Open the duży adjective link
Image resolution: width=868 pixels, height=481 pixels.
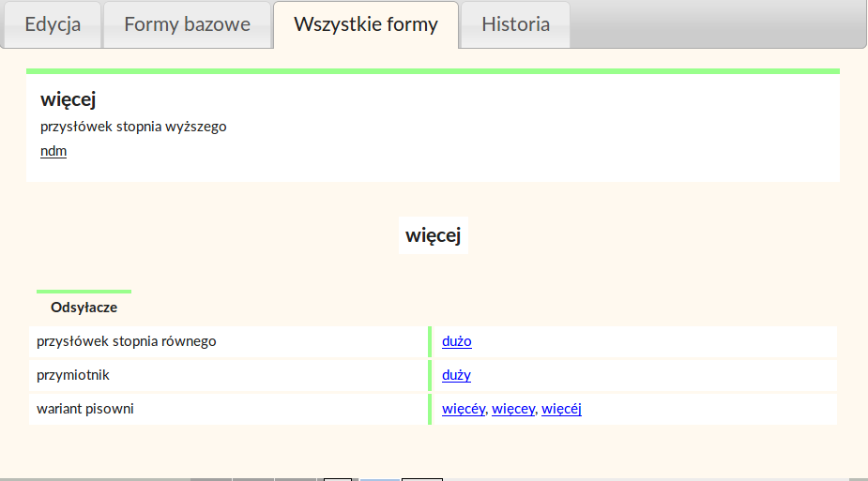(x=456, y=375)
